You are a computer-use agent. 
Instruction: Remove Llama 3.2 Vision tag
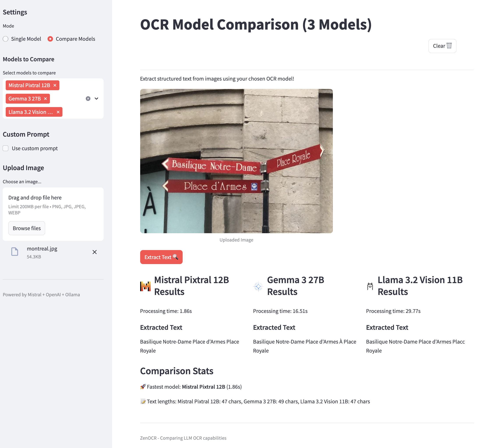tap(58, 112)
